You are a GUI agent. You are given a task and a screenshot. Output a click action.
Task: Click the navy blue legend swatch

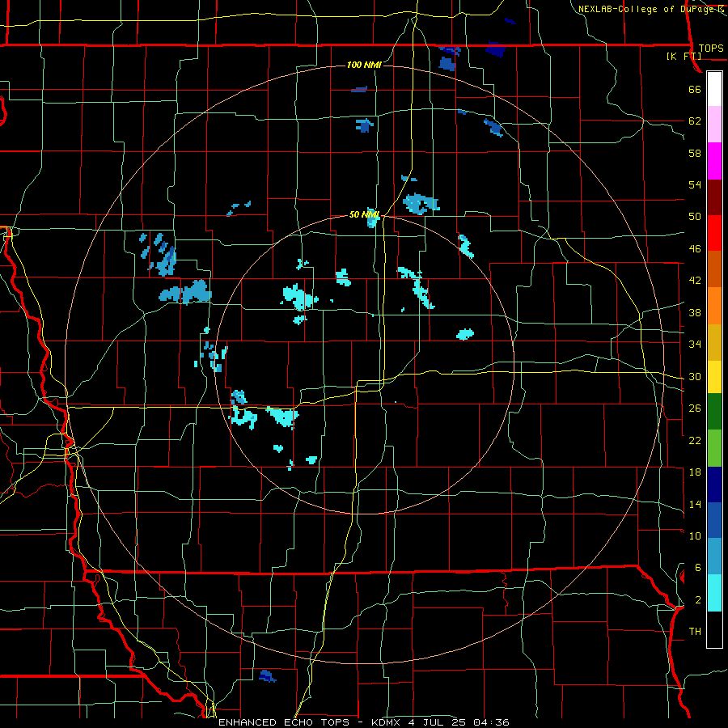pyautogui.click(x=714, y=485)
